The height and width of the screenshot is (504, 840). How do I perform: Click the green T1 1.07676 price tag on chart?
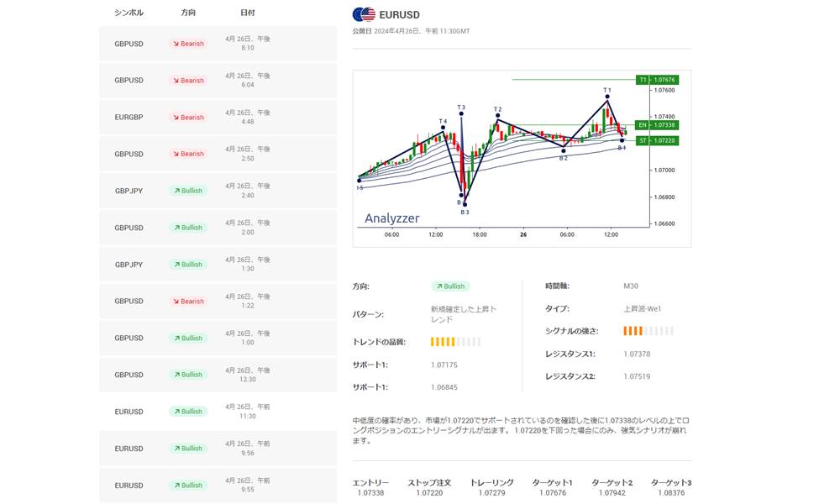click(x=657, y=80)
